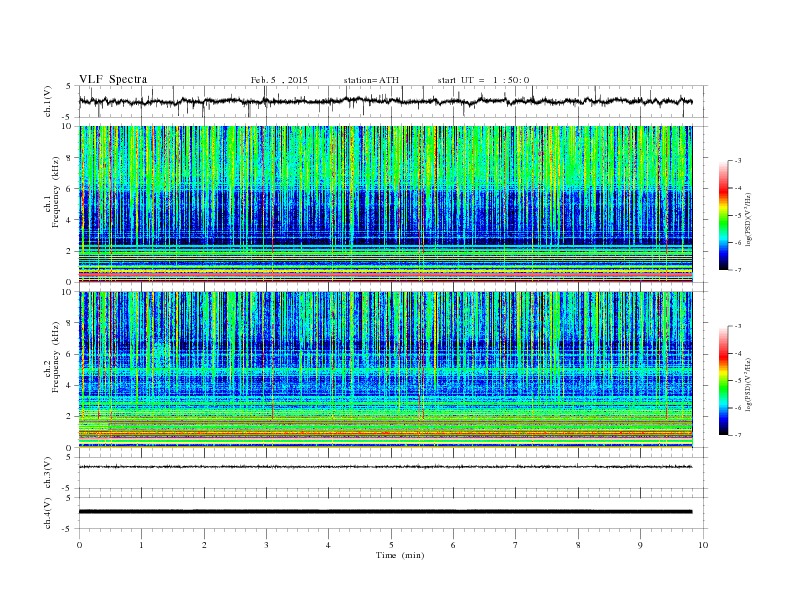Click the ch.3 waveform trace
The width and height of the screenshot is (792, 612).
point(385,467)
